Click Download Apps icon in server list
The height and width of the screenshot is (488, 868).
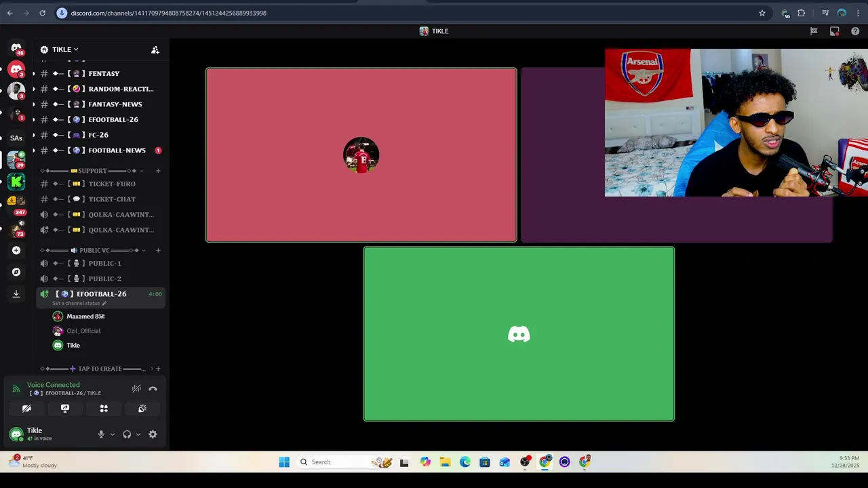click(16, 293)
